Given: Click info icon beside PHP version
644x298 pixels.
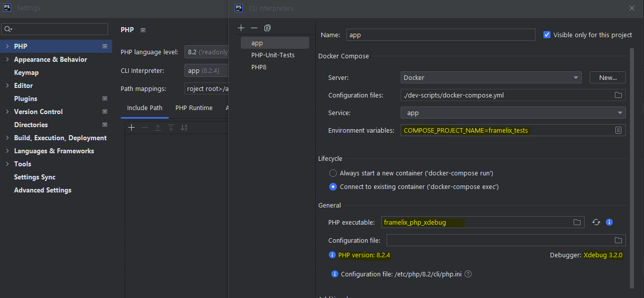Looking at the screenshot, I should click(332, 255).
